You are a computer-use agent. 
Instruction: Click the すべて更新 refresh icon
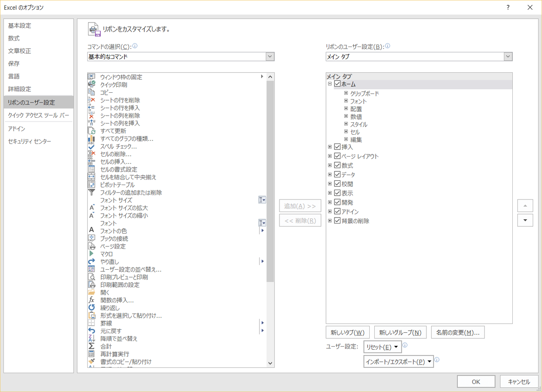click(91, 131)
